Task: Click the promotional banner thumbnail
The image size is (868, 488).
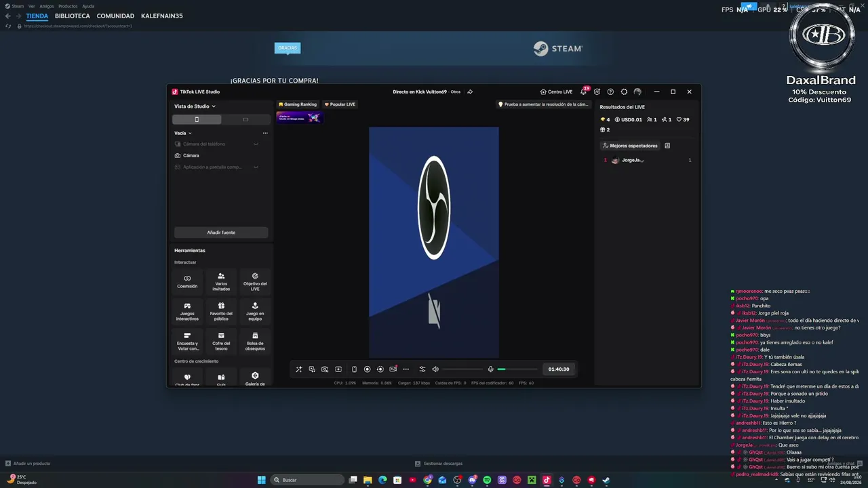Action: [299, 117]
